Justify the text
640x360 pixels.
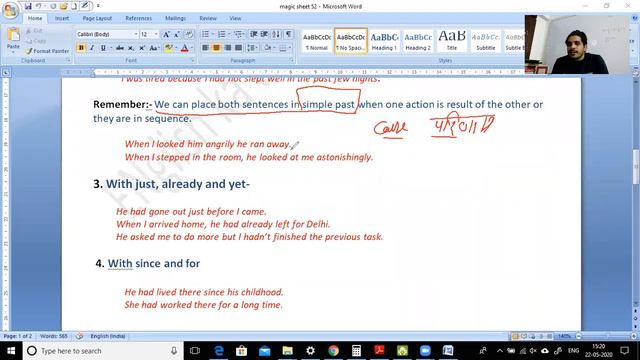tap(238, 48)
